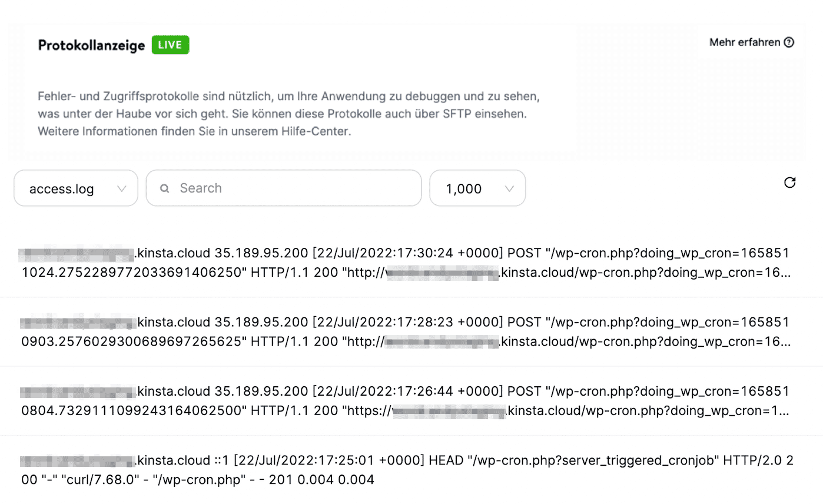Image resolution: width=823 pixels, height=504 pixels.
Task: Click the Protokollanzeige heading
Action: tap(91, 44)
